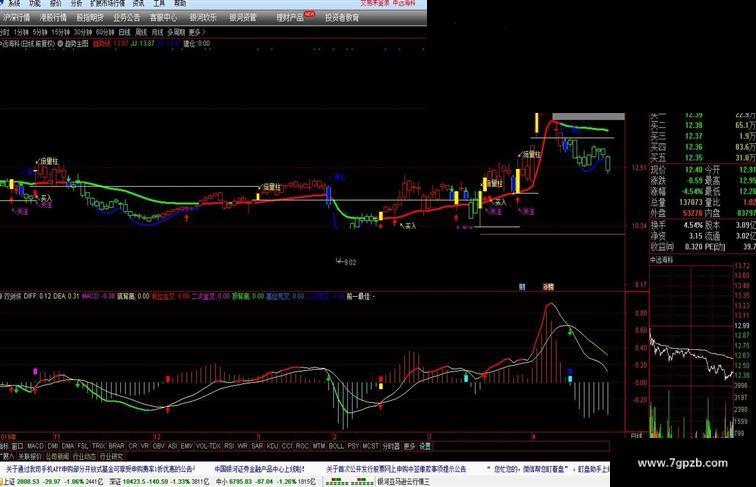Select the 周线 weekly period
The height and width of the screenshot is (487, 756).
[x=141, y=32]
